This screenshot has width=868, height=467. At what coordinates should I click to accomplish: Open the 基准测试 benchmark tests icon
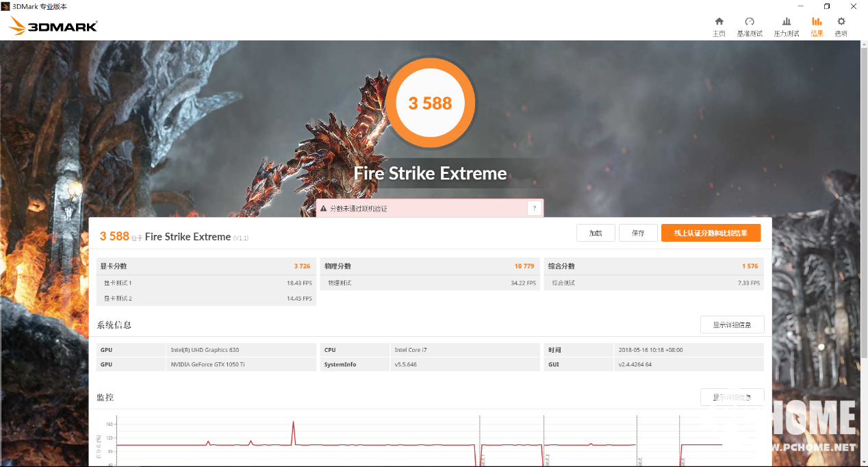[750, 27]
